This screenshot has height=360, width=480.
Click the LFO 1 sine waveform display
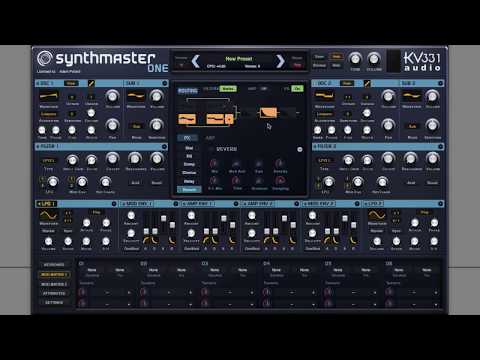48,215
